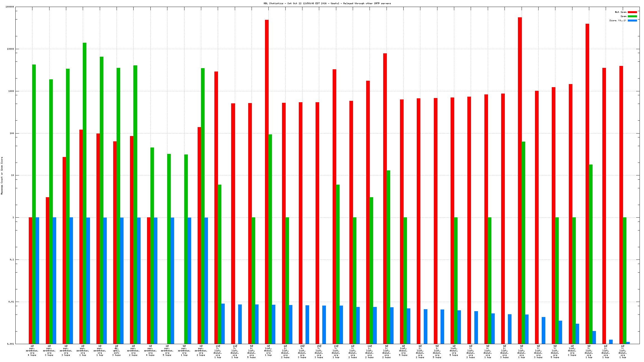Select the 'Not Spam' legend label

click(621, 12)
